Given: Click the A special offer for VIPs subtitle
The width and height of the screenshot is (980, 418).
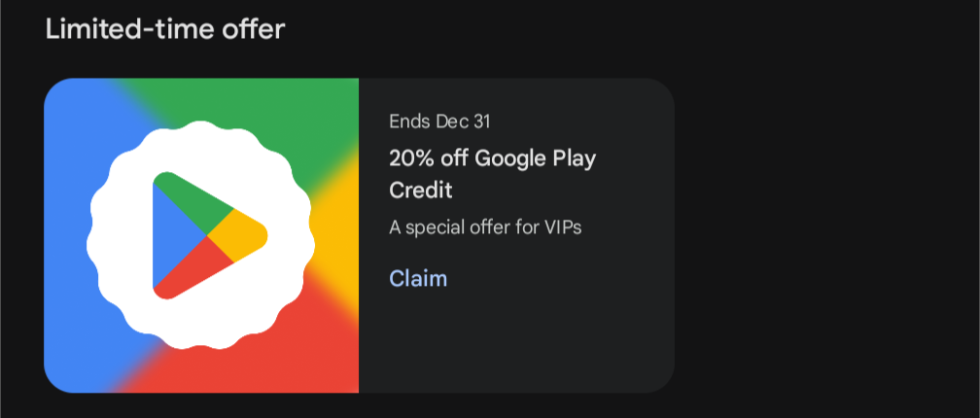Looking at the screenshot, I should (x=485, y=226).
